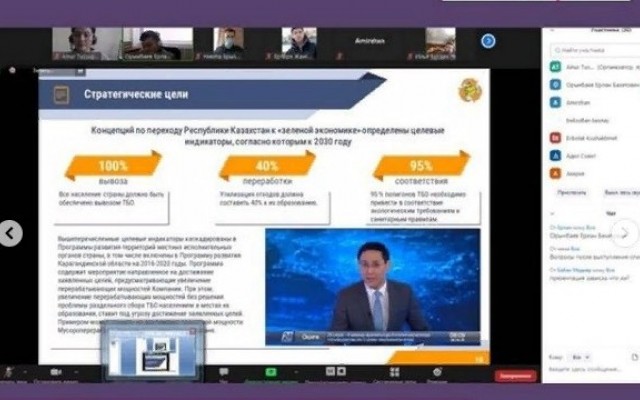
Task: Click the Mute All button
Action: tap(613, 190)
